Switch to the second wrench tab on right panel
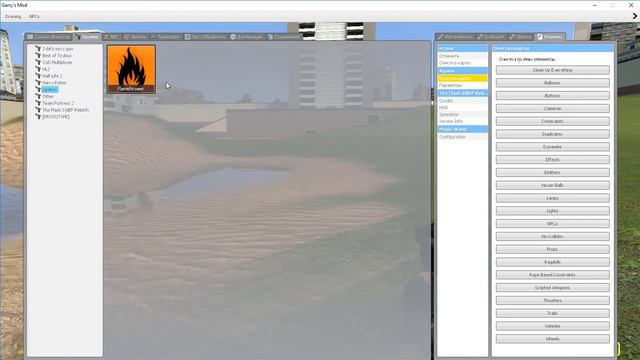 pos(491,37)
